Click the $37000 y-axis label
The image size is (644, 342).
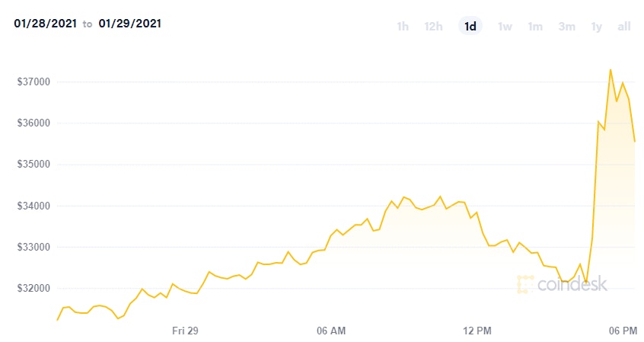click(33, 82)
